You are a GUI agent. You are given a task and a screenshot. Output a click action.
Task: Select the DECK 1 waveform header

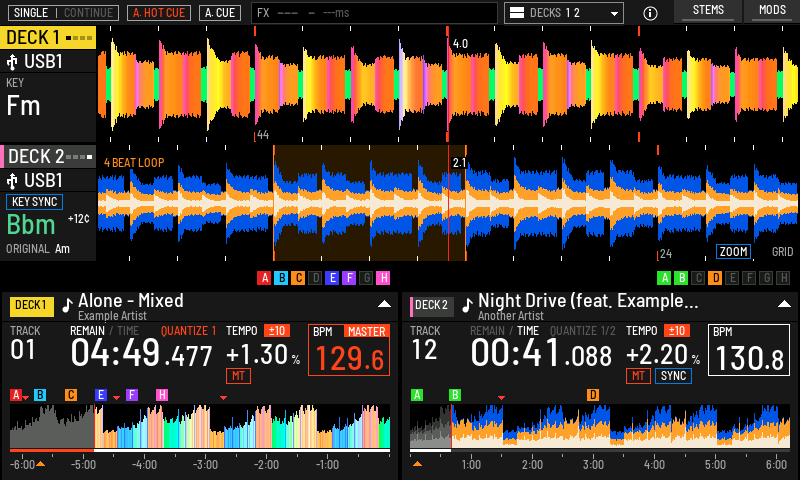click(48, 38)
